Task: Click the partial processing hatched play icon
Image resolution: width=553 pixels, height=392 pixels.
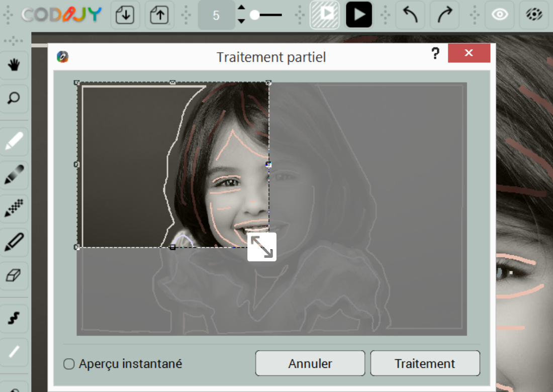Action: point(324,15)
